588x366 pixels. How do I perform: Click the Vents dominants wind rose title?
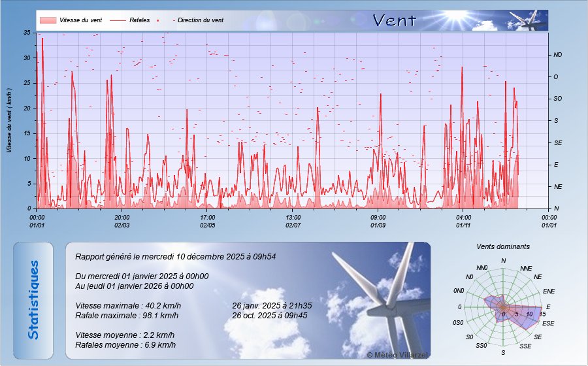(x=503, y=247)
